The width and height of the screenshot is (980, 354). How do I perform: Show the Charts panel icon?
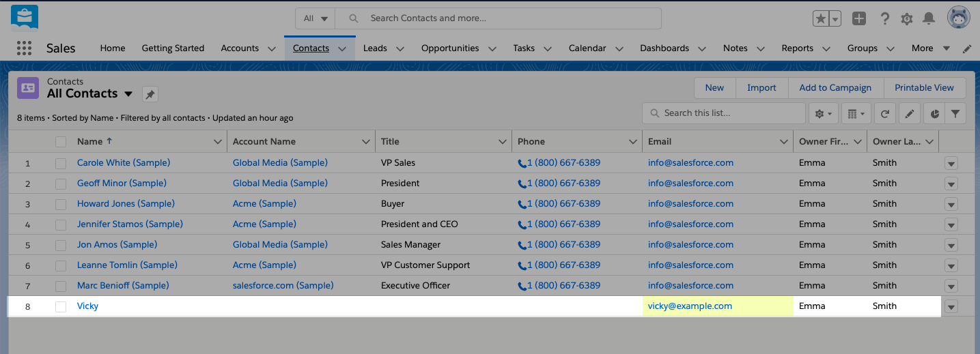[935, 113]
